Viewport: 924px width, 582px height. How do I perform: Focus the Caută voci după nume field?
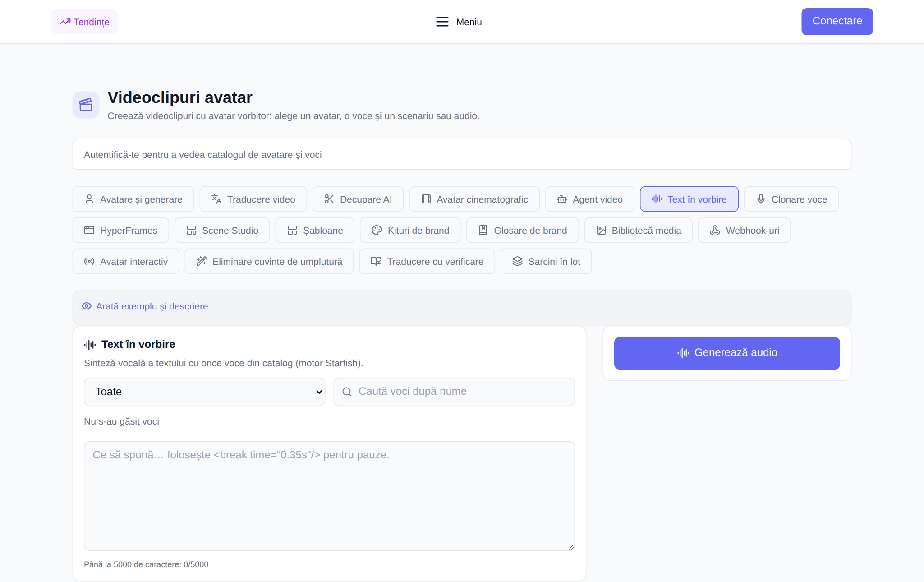pos(454,392)
